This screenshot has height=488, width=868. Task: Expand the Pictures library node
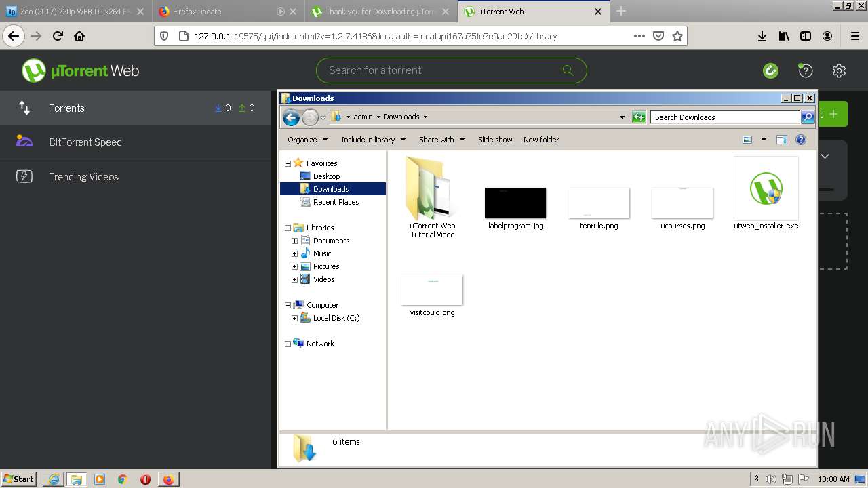(x=294, y=266)
